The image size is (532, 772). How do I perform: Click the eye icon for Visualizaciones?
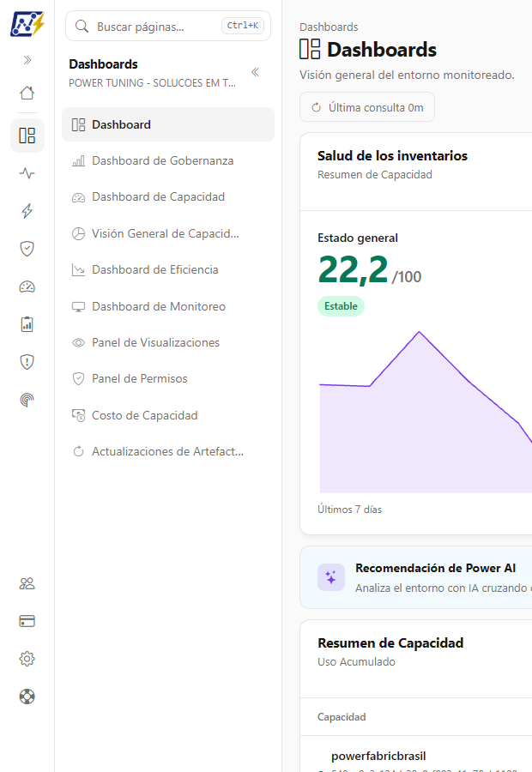pos(78,342)
